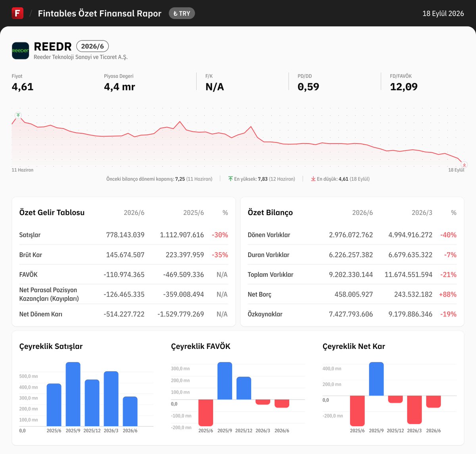Click Net Dönem Karı value -514.227.722
This screenshot has height=454, width=476.
(124, 314)
